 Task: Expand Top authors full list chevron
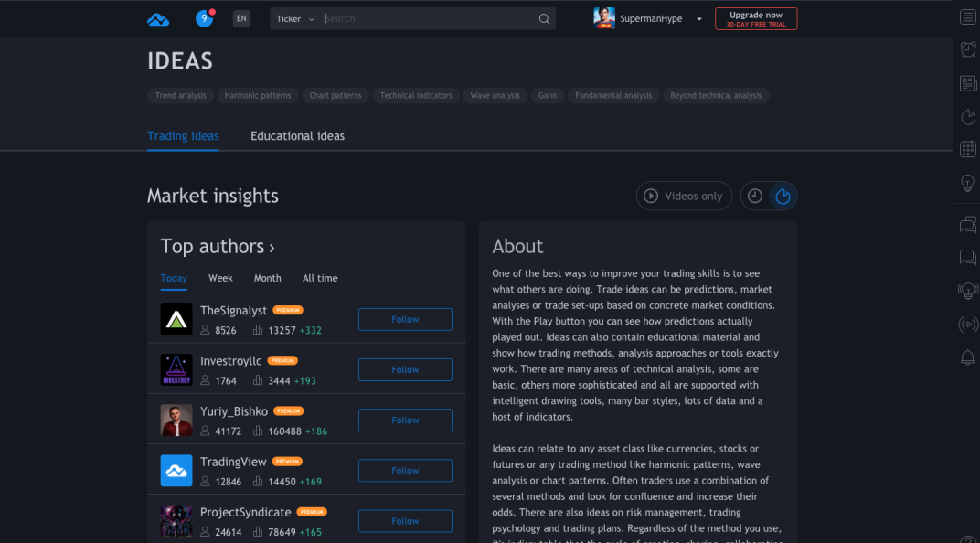tap(272, 248)
